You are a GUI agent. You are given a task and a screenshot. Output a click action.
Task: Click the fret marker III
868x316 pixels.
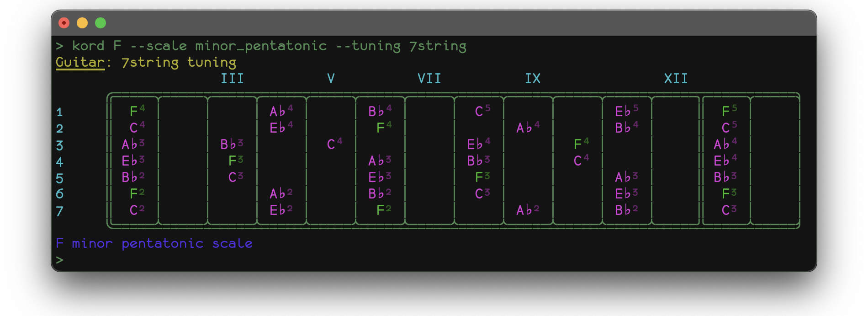pos(232,79)
